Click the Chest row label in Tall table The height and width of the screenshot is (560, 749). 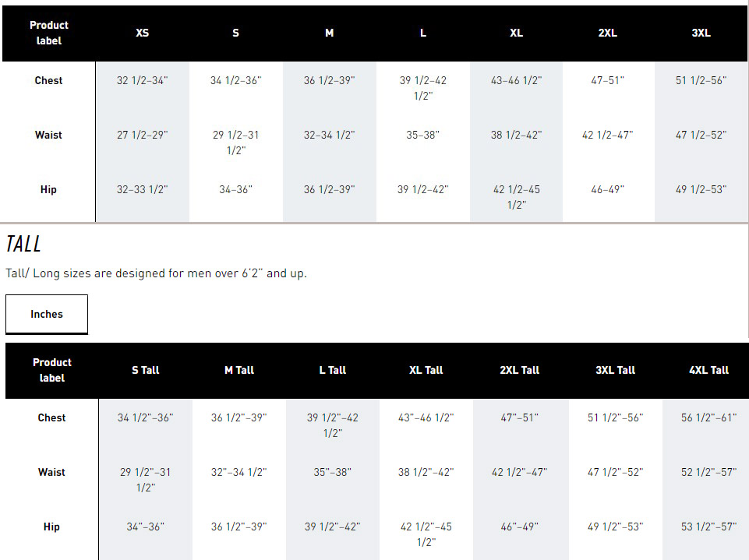(51, 417)
